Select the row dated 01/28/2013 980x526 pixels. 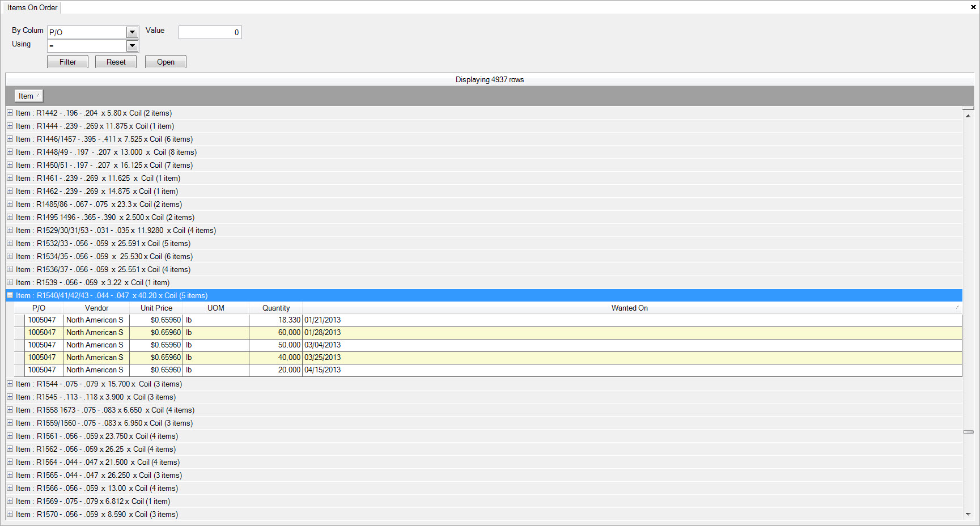tap(323, 333)
